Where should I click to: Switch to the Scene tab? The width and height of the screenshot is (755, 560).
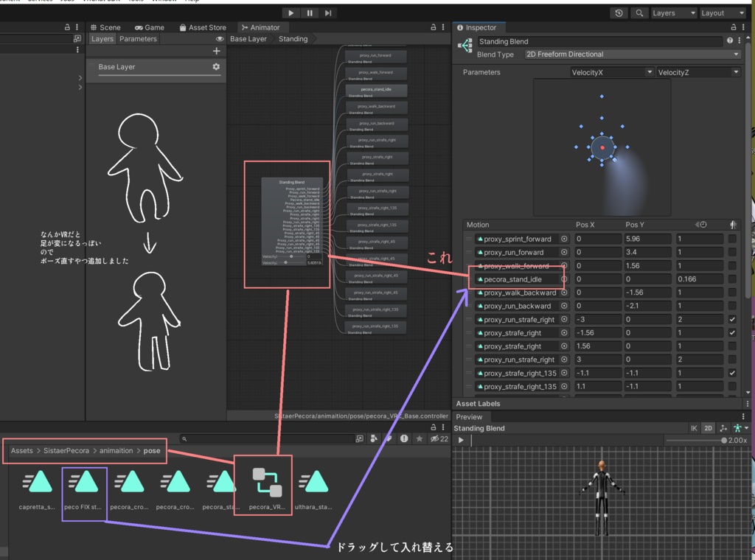pos(105,27)
